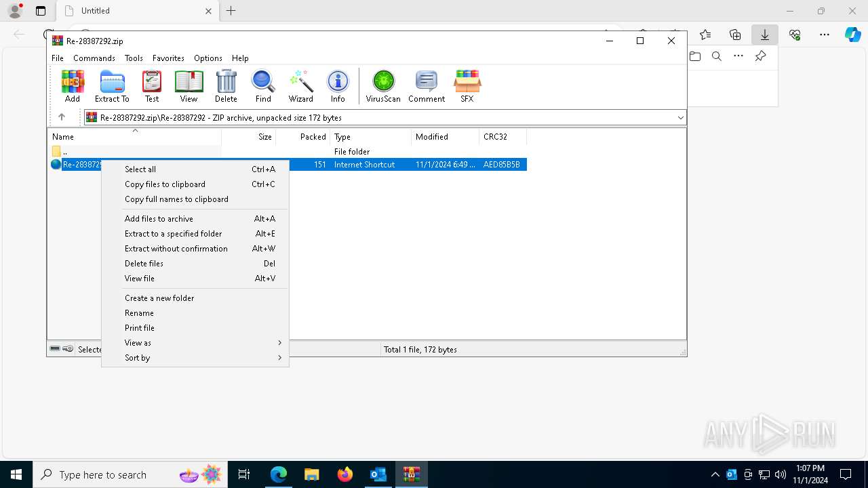This screenshot has width=868, height=488.
Task: Open the Commands menu
Action: click(x=94, y=58)
